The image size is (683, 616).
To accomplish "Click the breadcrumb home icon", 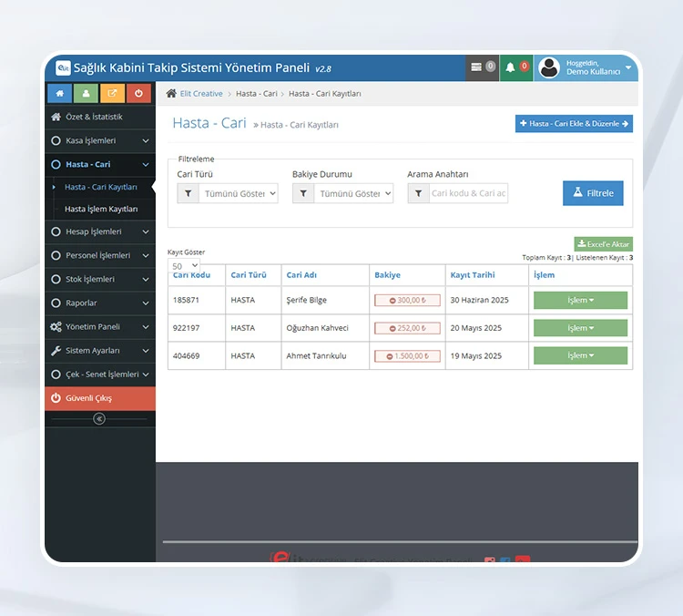I will (x=171, y=93).
